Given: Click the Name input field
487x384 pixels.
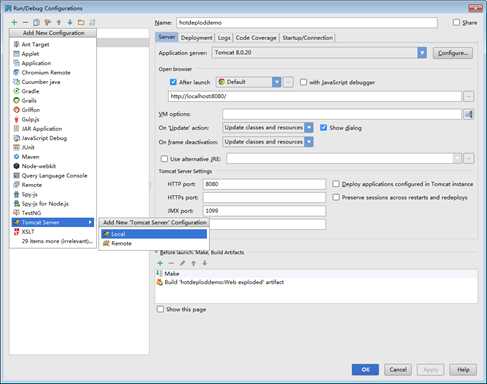Looking at the screenshot, I should [307, 23].
